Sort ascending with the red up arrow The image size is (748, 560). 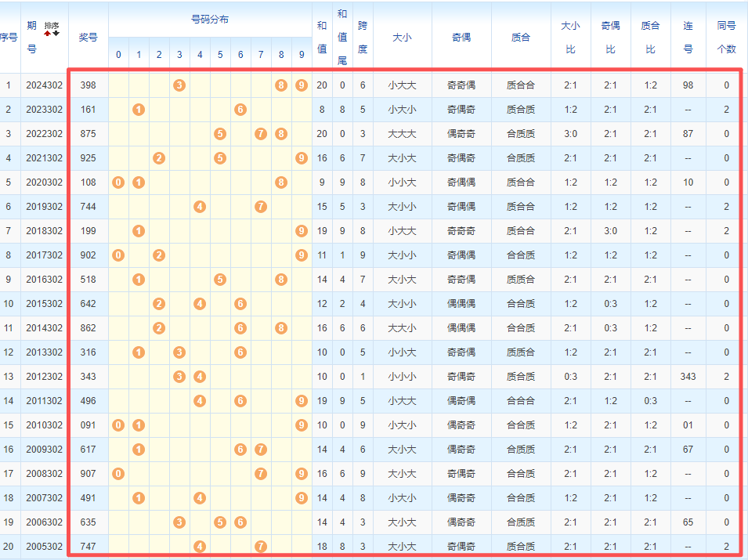[47, 33]
